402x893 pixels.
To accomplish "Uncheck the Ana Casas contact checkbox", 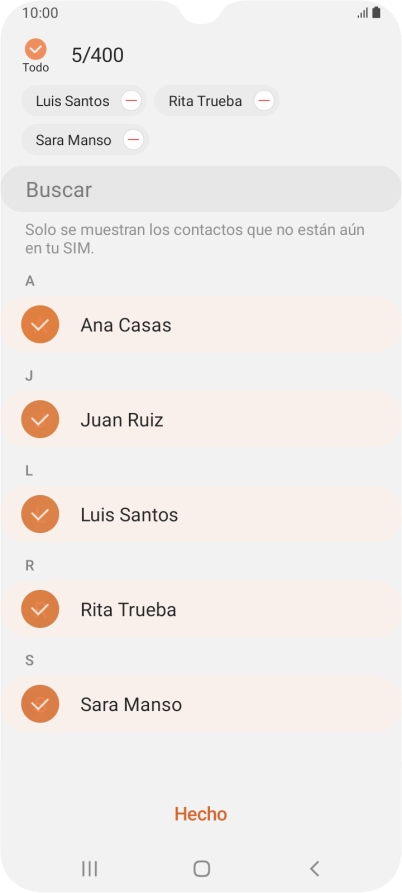I will click(x=40, y=325).
